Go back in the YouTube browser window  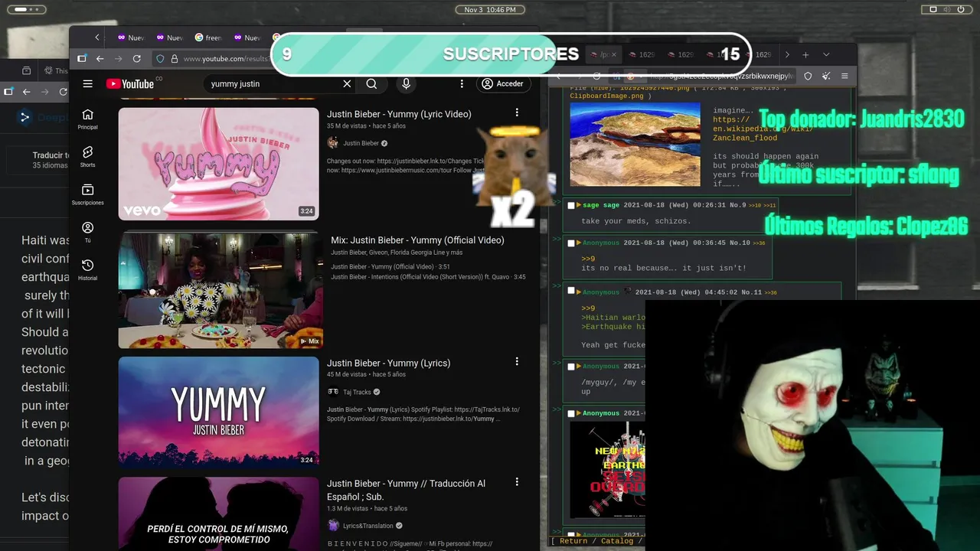point(100,59)
